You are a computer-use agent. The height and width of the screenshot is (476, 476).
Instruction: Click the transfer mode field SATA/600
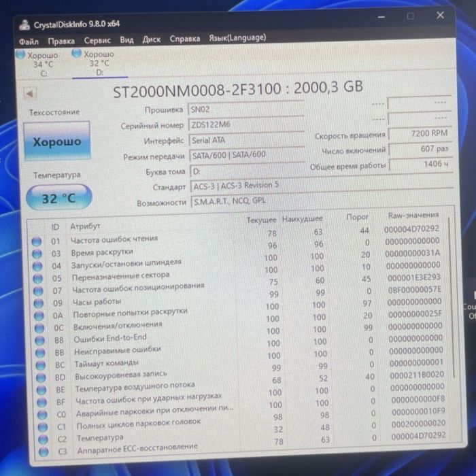click(x=248, y=156)
